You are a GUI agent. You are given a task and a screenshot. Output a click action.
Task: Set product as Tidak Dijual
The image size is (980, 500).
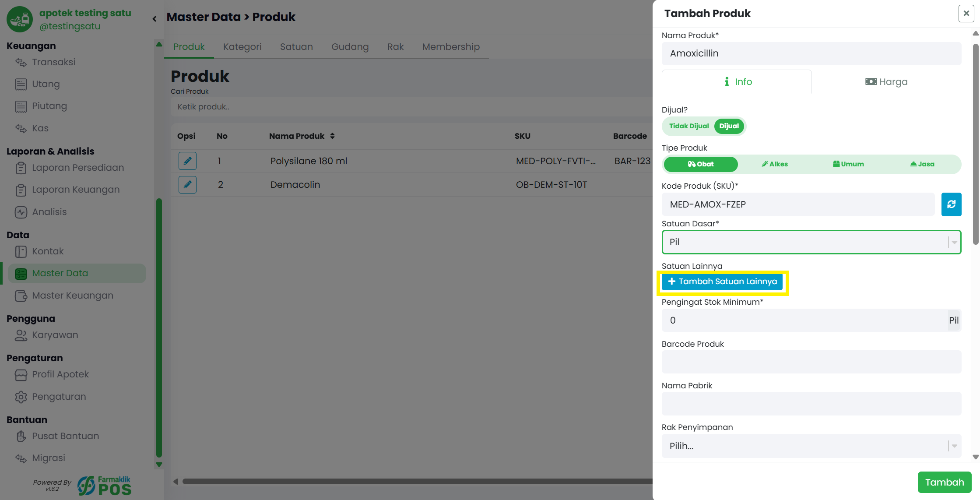pyautogui.click(x=688, y=126)
